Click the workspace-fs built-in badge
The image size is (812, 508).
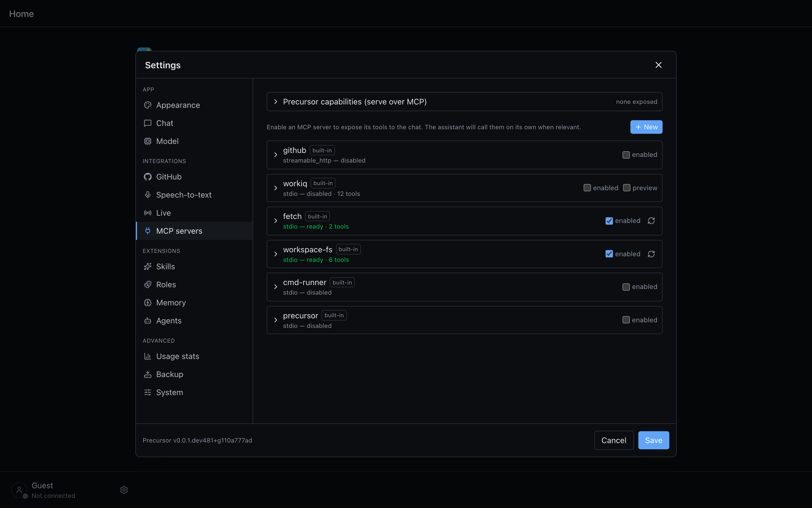pyautogui.click(x=348, y=249)
